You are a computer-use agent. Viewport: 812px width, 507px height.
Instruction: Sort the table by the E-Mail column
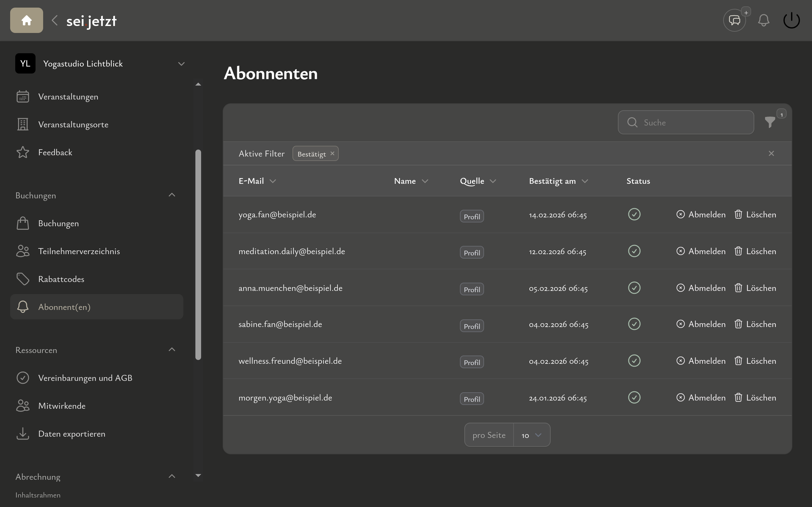(x=257, y=181)
